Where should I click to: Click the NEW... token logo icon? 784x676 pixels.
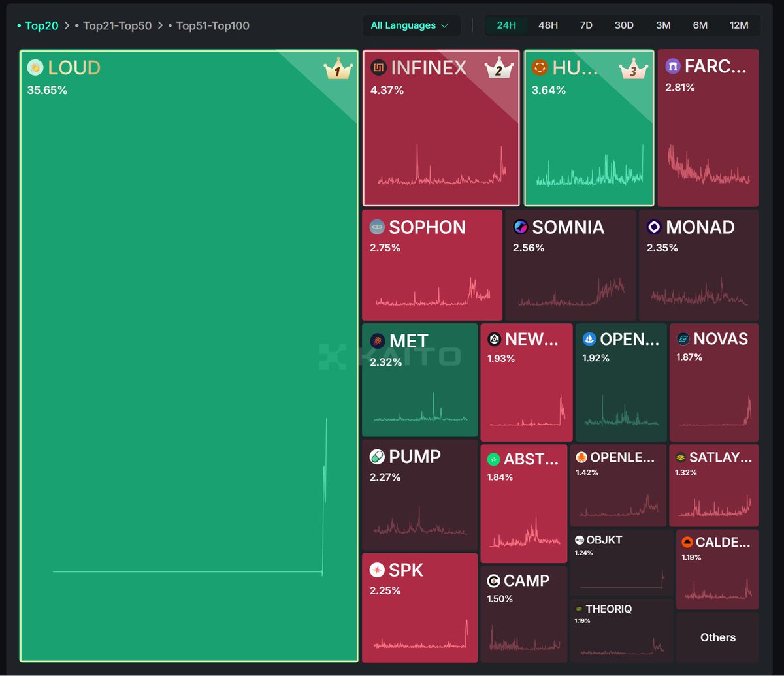494,339
